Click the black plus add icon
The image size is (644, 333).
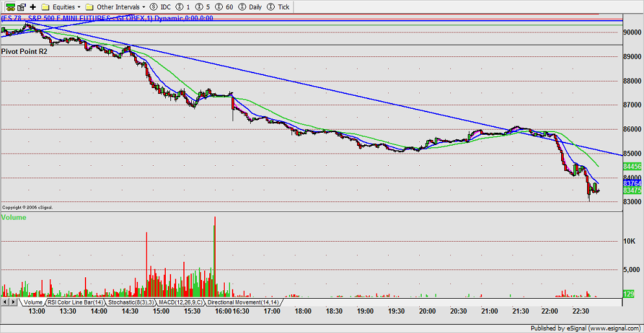33,6
